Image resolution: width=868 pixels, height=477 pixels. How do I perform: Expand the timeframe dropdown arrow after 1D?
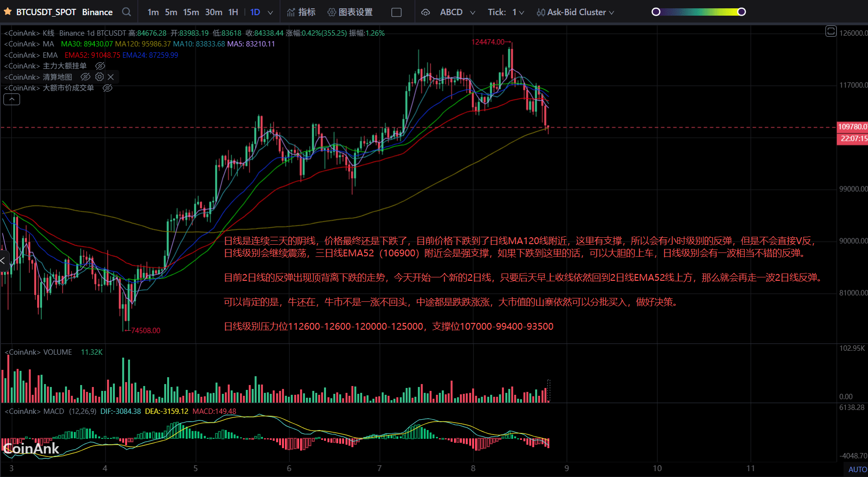click(x=270, y=13)
